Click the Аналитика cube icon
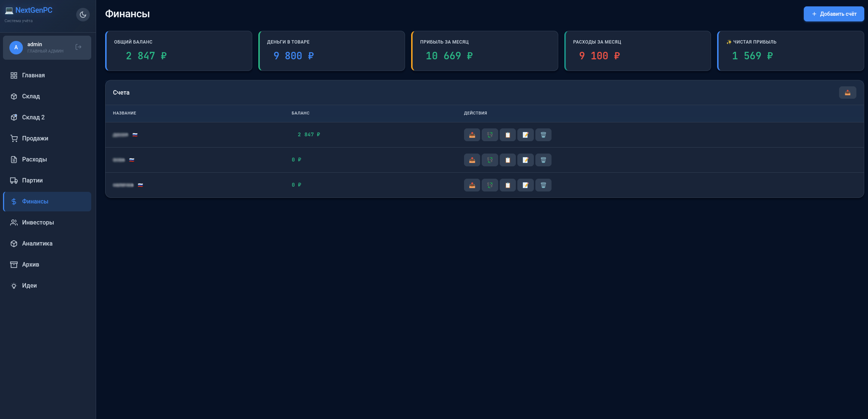This screenshot has height=419, width=868. (x=14, y=244)
